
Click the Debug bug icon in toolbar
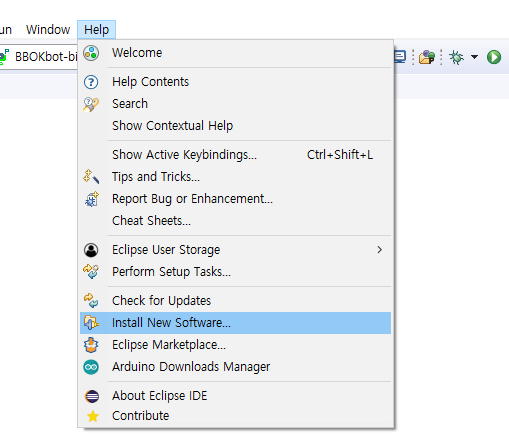[456, 57]
